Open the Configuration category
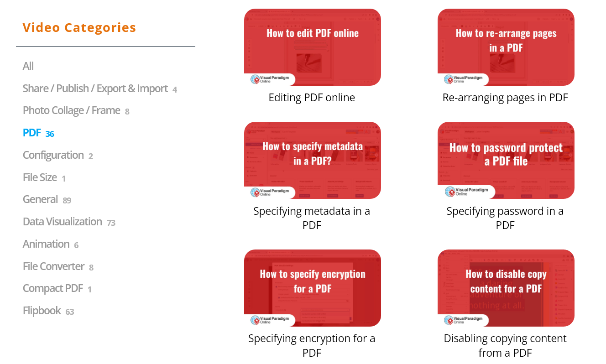This screenshot has height=364, width=606. pos(53,155)
